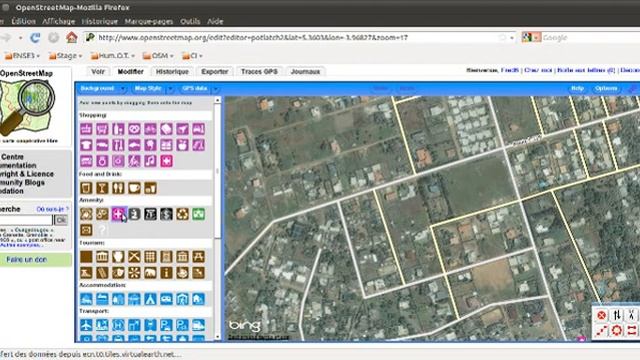Click the red delete tool in toolbox

601,315
